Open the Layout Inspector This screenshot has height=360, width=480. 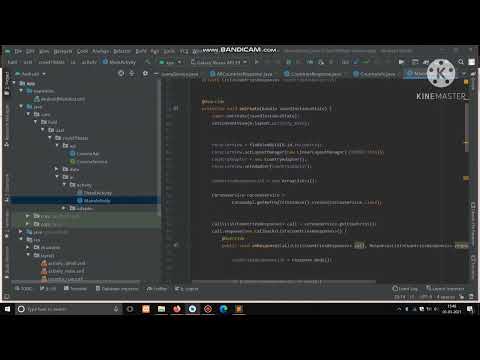pyautogui.click(x=445, y=289)
